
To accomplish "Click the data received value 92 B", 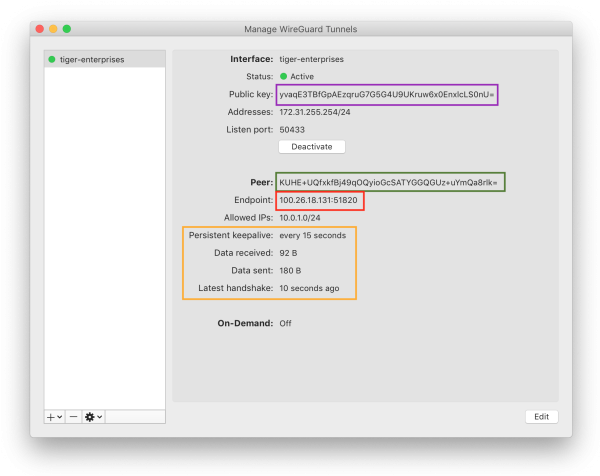I will pyautogui.click(x=288, y=253).
